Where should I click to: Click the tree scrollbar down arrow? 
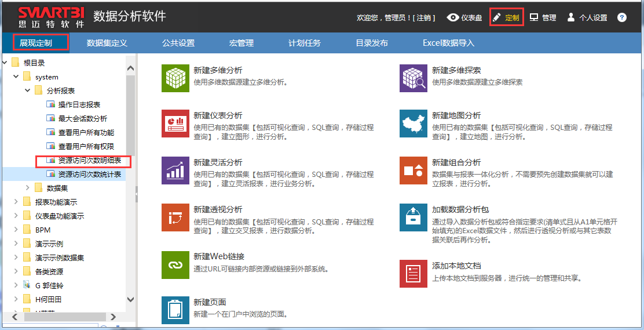131,299
